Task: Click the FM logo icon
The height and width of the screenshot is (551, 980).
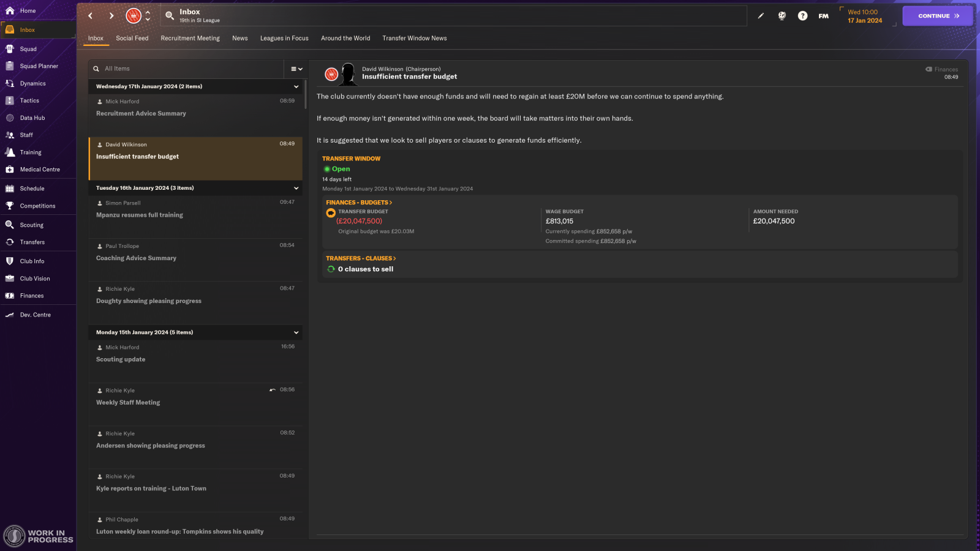Action: pos(823,16)
